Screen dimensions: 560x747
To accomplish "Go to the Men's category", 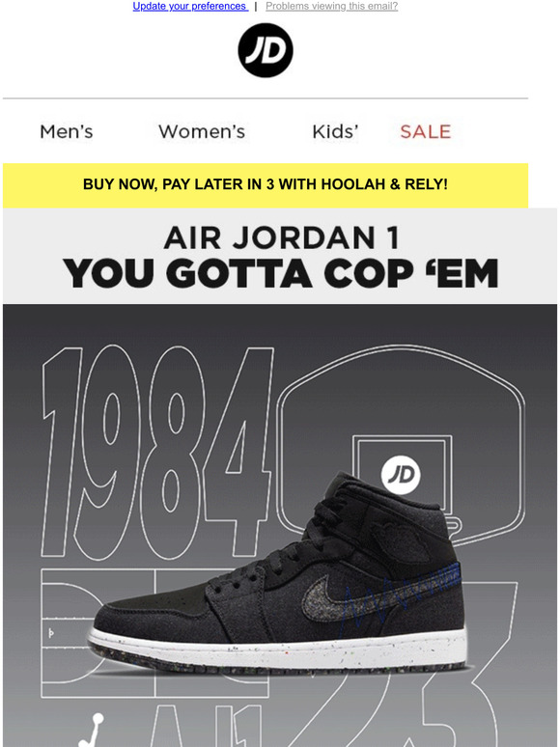I will (67, 132).
